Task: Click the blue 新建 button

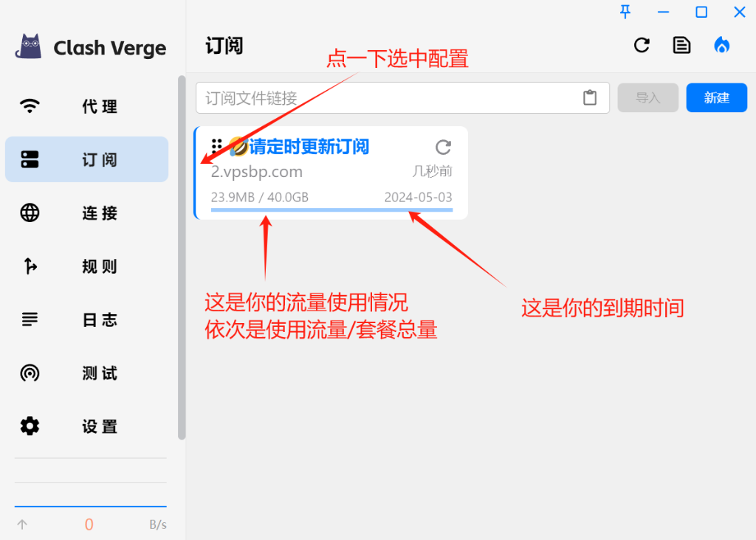Action: click(716, 98)
